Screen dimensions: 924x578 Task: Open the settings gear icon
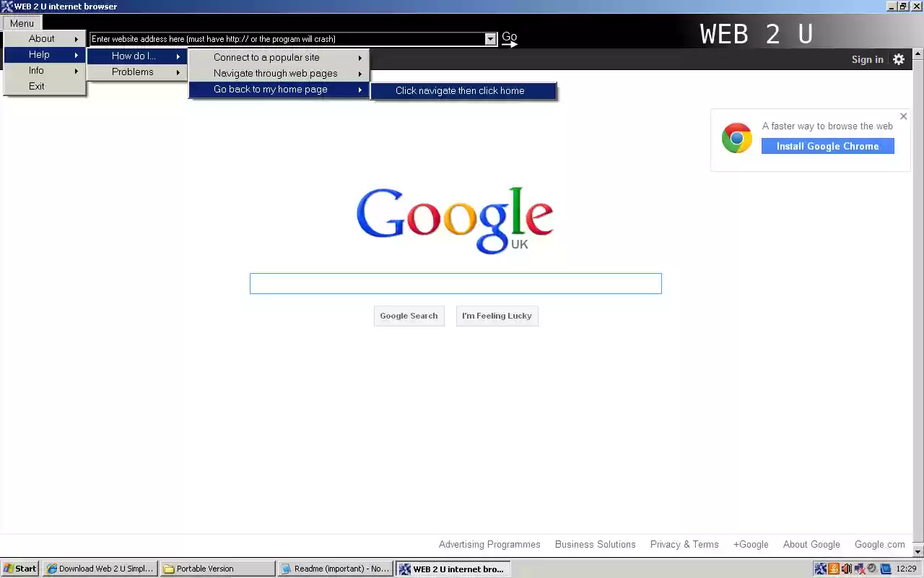(898, 59)
